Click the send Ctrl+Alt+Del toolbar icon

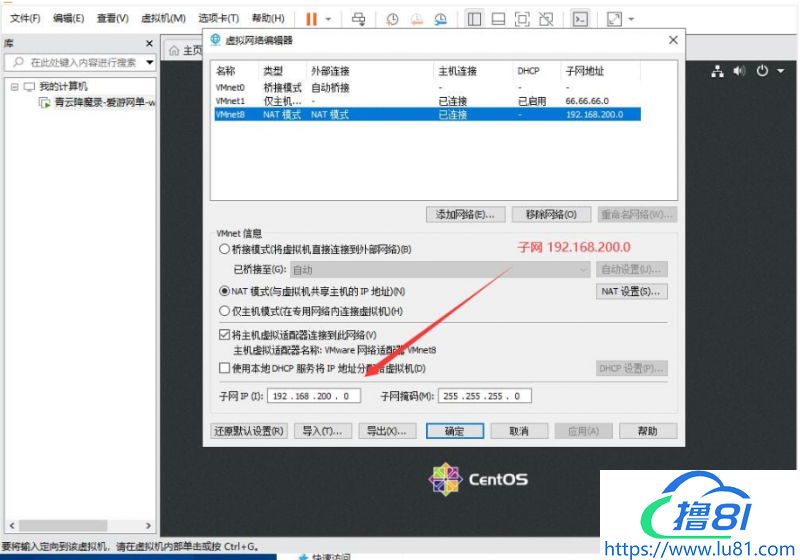359,18
